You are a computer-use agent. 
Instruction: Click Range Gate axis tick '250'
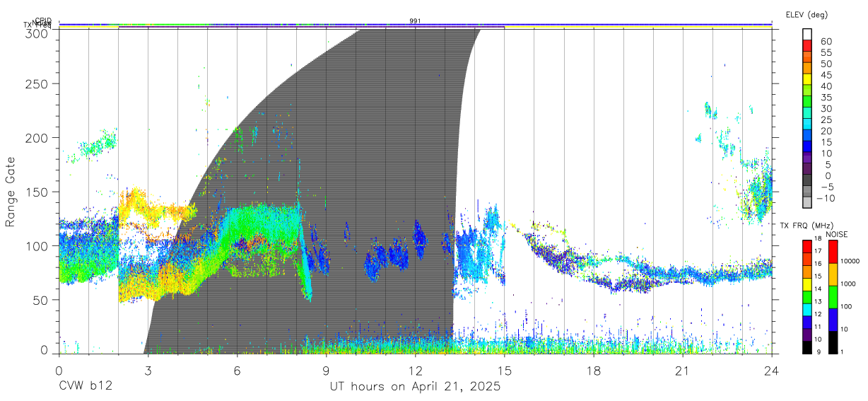pos(37,83)
